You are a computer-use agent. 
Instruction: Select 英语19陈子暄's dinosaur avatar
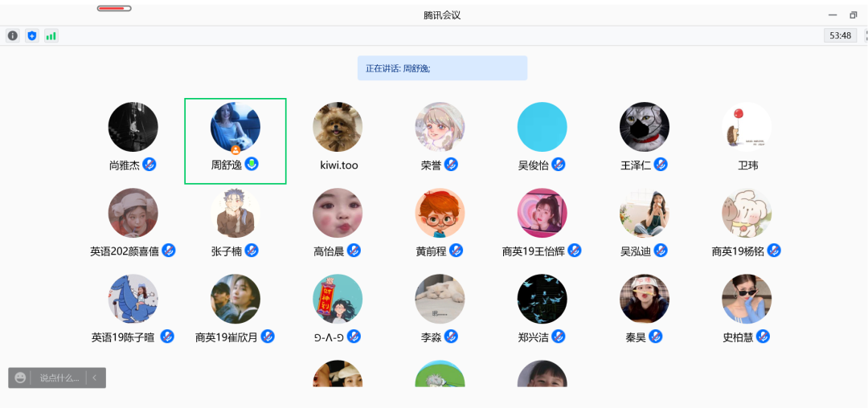click(x=133, y=299)
